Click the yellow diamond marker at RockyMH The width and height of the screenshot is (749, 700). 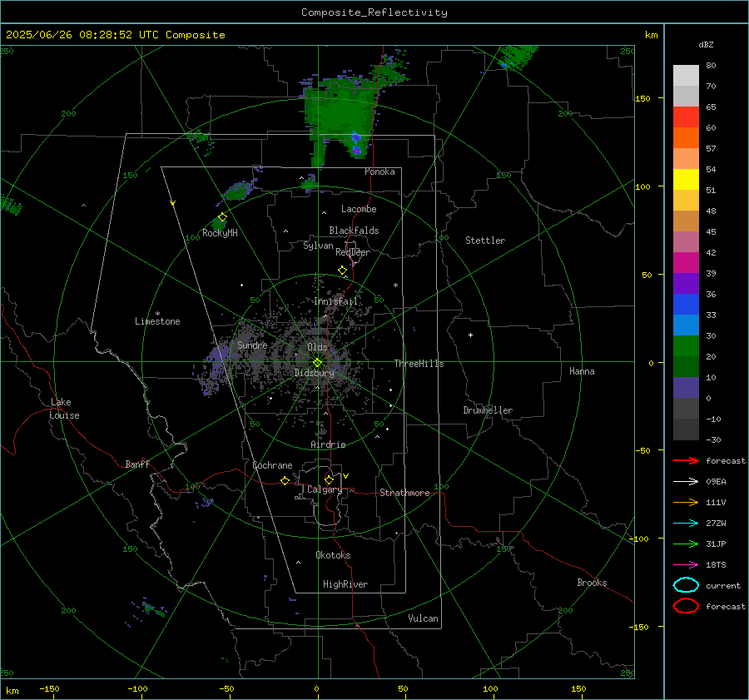(222, 217)
